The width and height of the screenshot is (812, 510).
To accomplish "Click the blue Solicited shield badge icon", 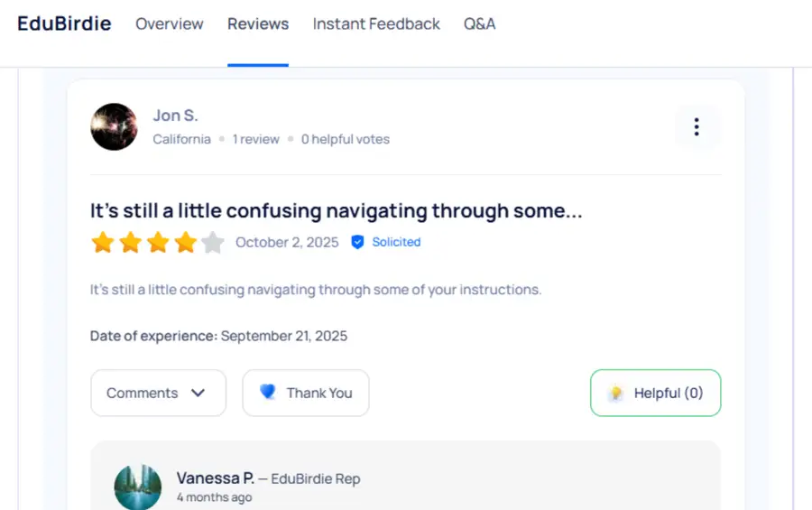I will point(357,242).
